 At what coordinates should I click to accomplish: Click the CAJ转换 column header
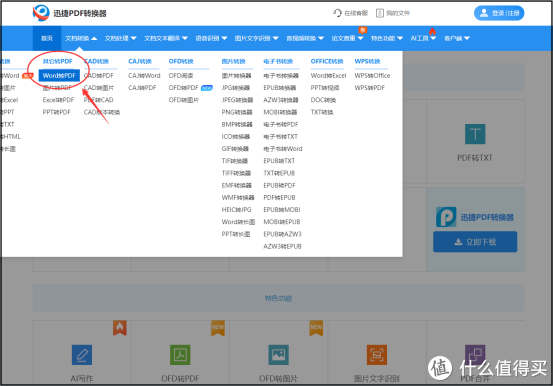point(140,61)
